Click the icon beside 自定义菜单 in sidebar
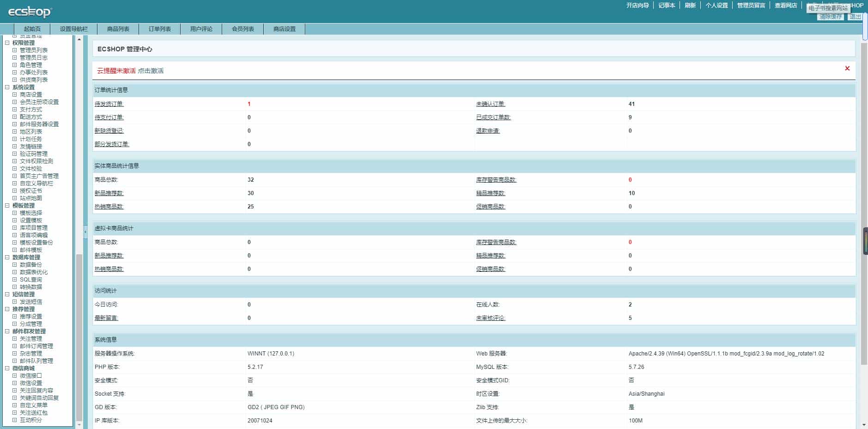The height and width of the screenshot is (429, 868). [14, 405]
